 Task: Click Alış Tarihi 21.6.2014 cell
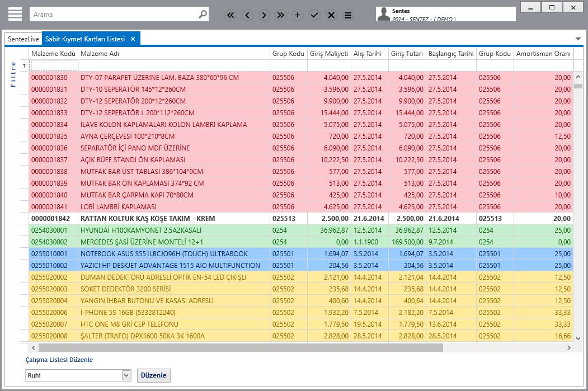[369, 219]
